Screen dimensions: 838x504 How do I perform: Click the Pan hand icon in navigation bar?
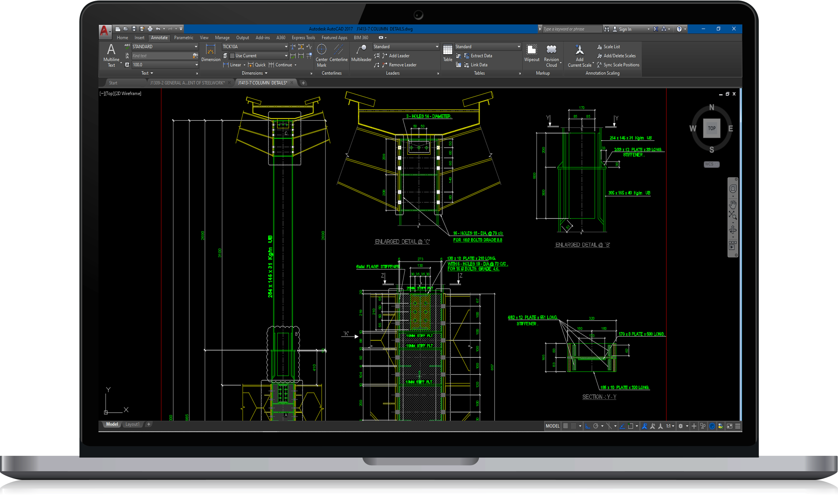click(x=733, y=204)
